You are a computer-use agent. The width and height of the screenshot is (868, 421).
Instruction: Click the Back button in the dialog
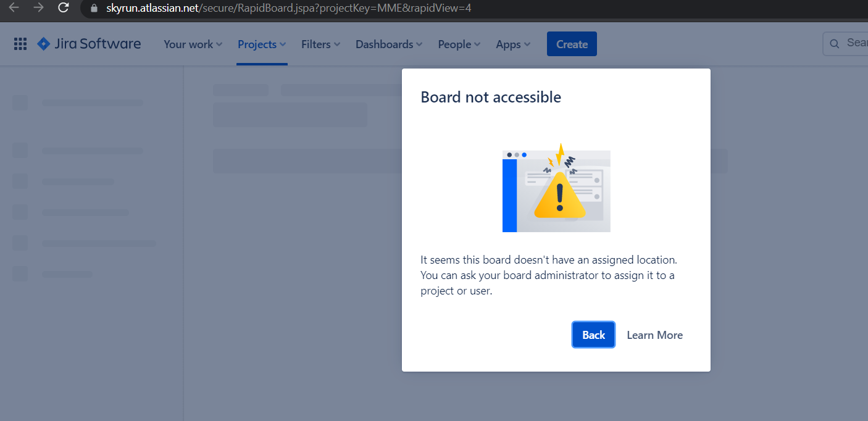pos(593,335)
